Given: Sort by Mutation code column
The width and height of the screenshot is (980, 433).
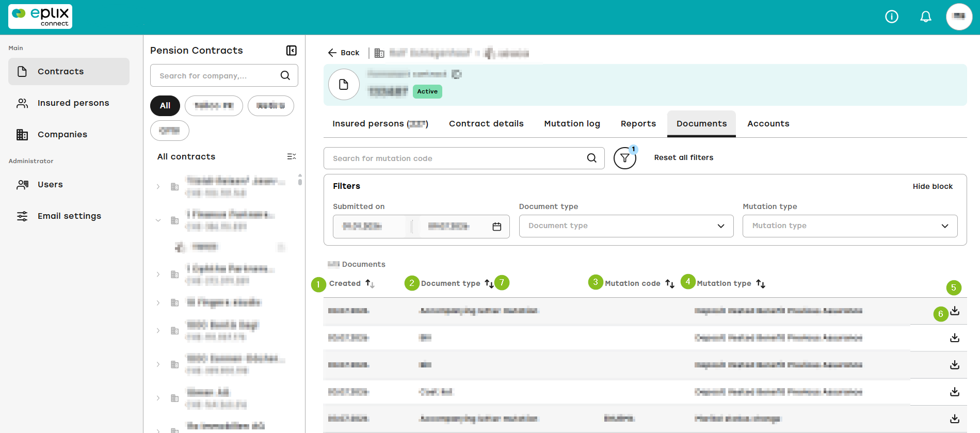Looking at the screenshot, I should click(x=670, y=283).
